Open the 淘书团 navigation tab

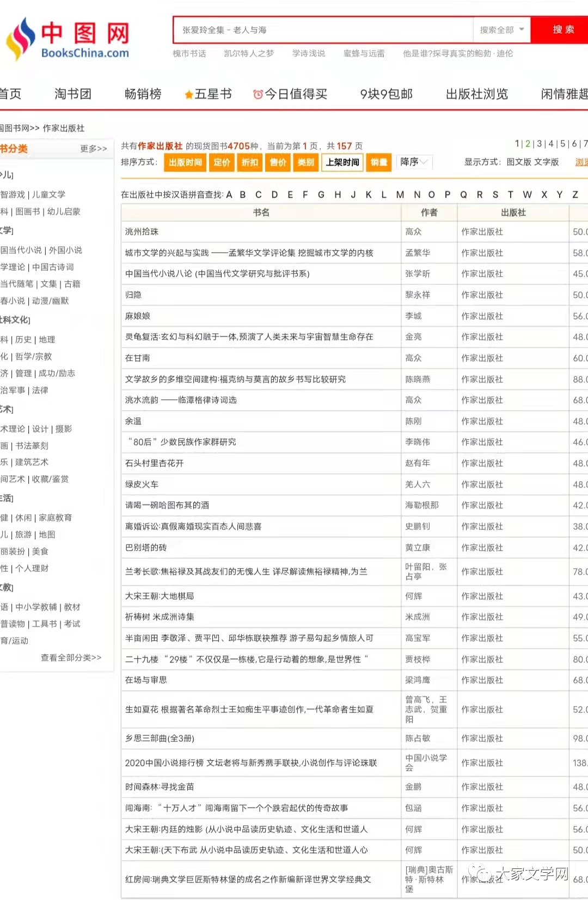[73, 94]
